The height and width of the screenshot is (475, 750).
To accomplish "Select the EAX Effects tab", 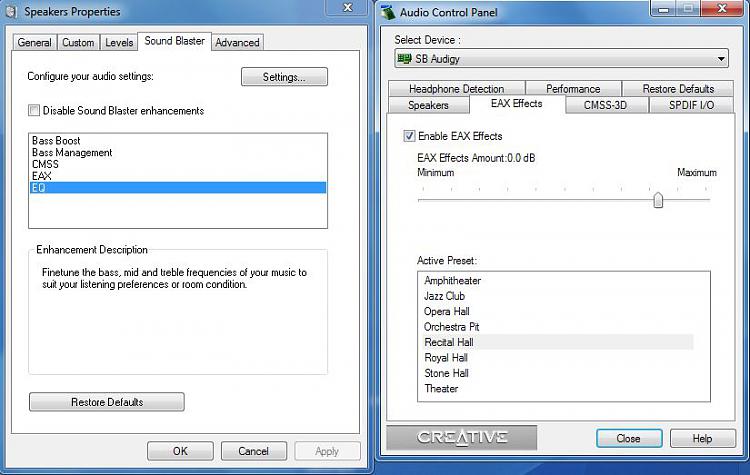I will 517,103.
